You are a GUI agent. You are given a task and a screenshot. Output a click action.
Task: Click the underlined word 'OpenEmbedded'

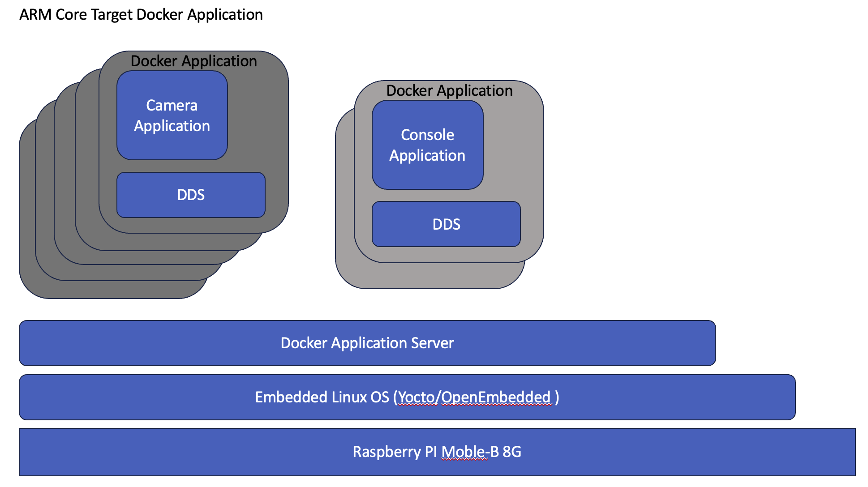click(496, 397)
